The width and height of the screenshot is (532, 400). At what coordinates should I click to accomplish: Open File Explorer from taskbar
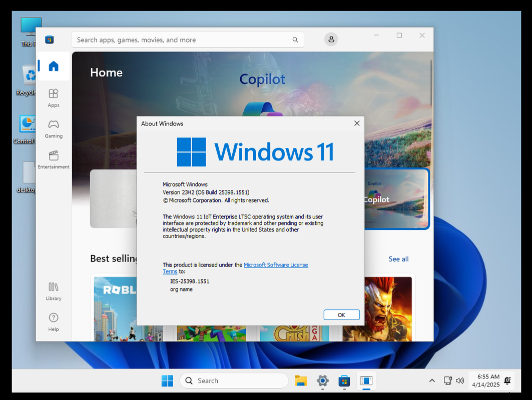click(301, 380)
